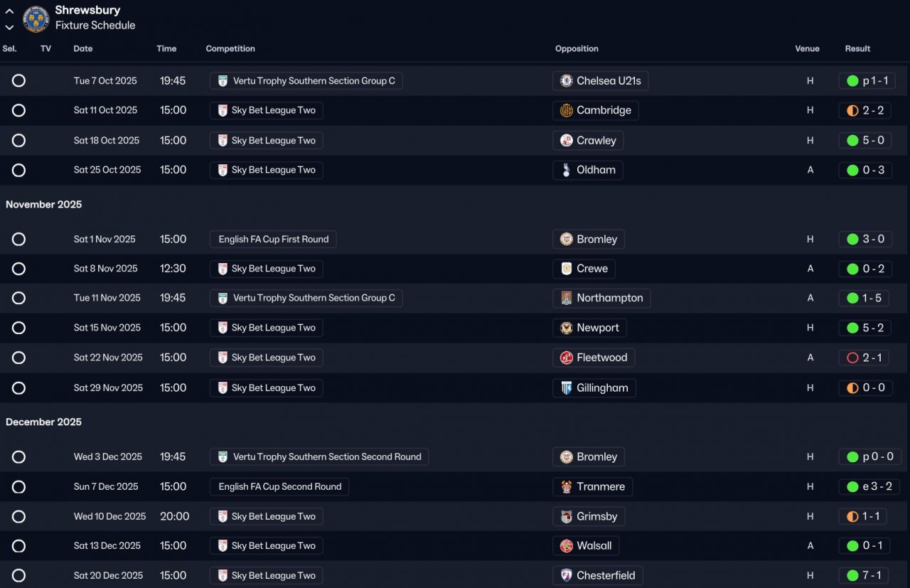Viewport: 910px width, 588px height.
Task: Click the Shrewsbury club badge in the header
Action: click(x=36, y=18)
